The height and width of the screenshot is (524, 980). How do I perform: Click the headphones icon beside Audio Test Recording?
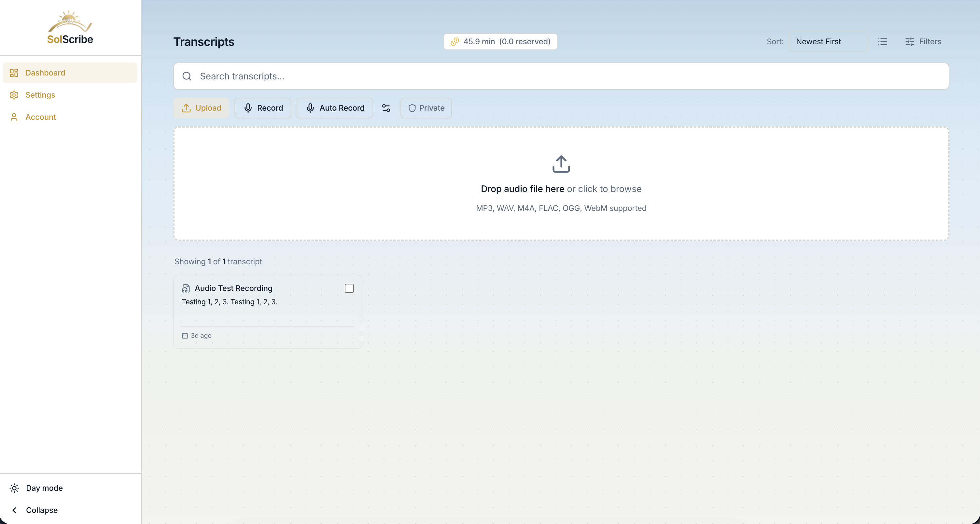[186, 288]
